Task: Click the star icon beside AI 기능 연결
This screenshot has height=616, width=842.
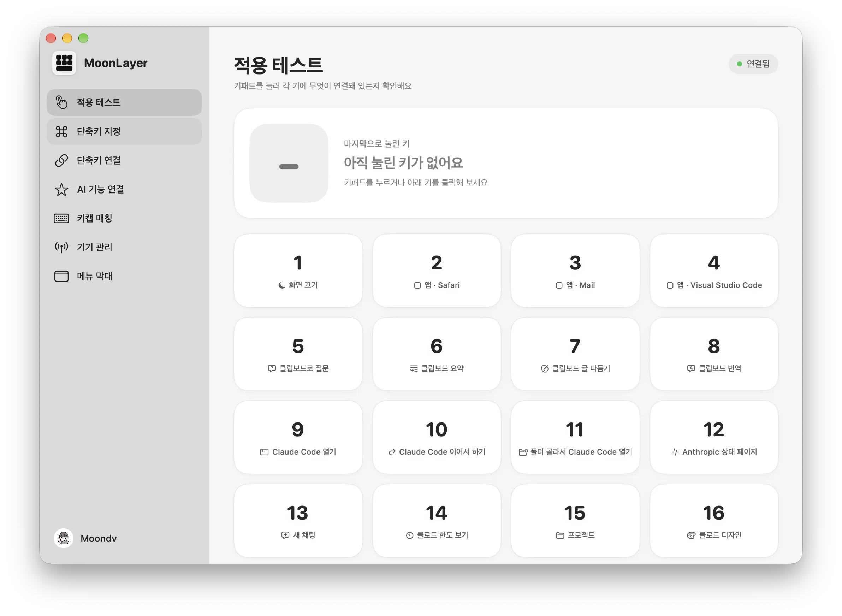Action: (x=61, y=189)
